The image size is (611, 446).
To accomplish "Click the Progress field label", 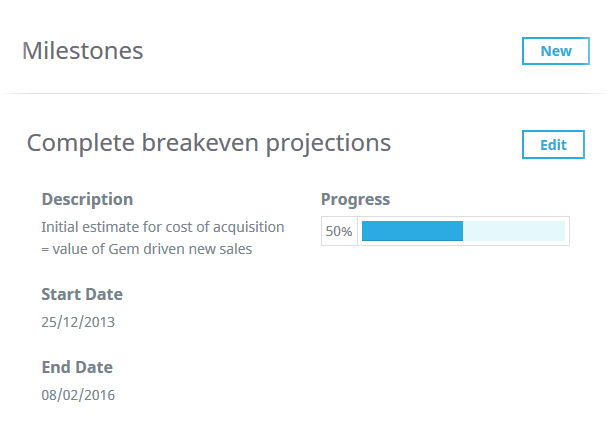I will tap(355, 199).
